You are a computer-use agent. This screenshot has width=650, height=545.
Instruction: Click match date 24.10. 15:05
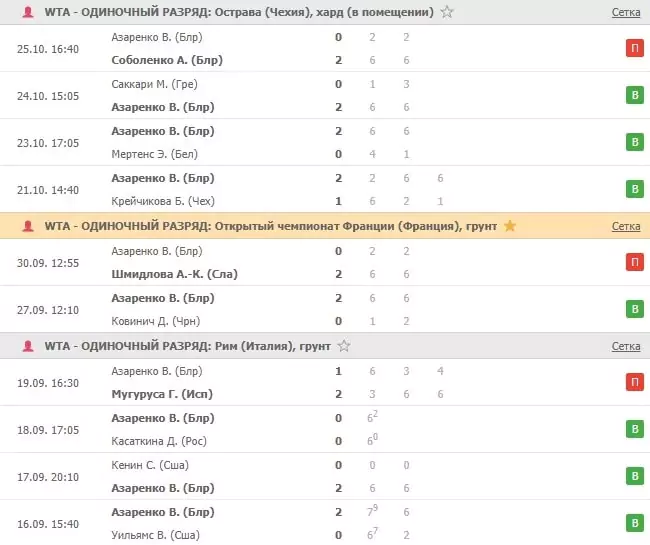tap(48, 96)
